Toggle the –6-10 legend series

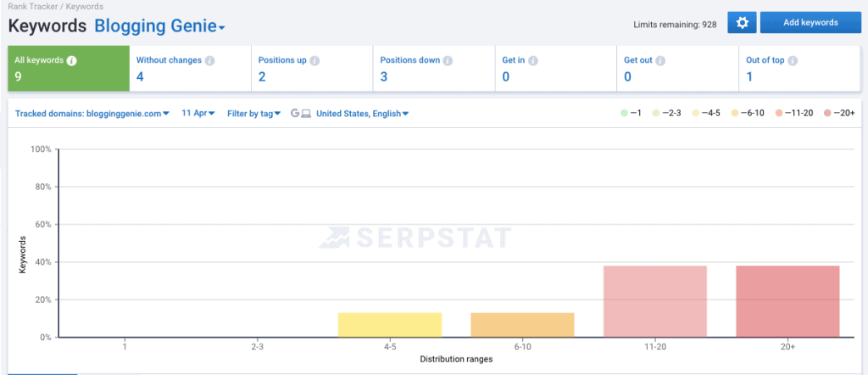point(748,113)
